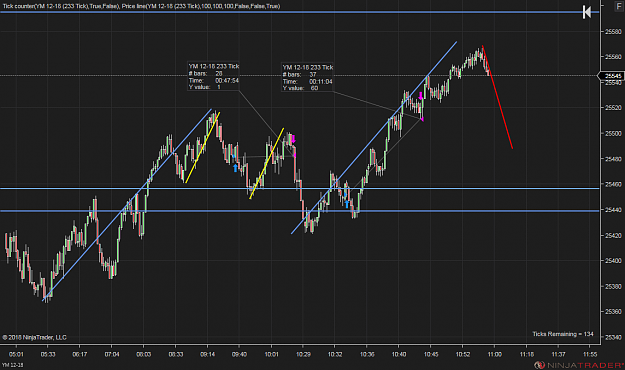Click the 25420 price axis label
625x370 pixels.
click(x=613, y=236)
